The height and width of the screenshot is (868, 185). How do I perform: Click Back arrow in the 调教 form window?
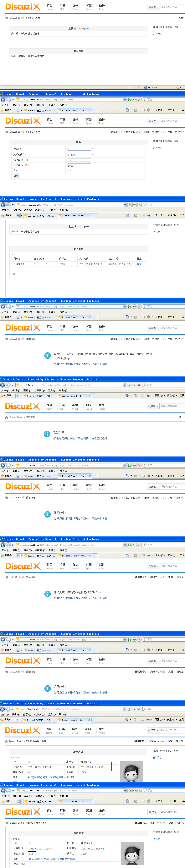[x=3, y=99]
